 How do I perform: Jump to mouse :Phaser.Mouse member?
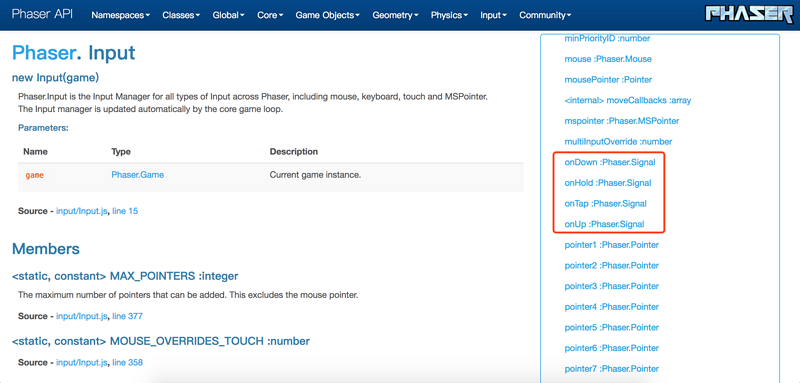tap(608, 59)
